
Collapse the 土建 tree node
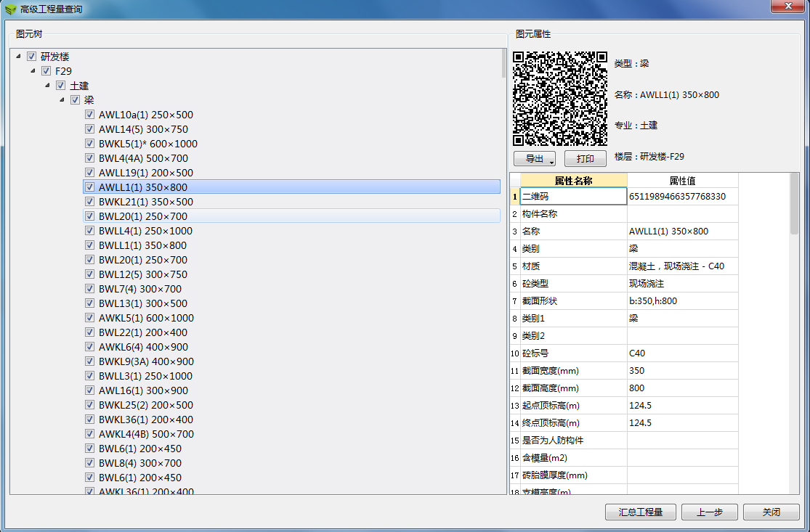tap(47, 85)
